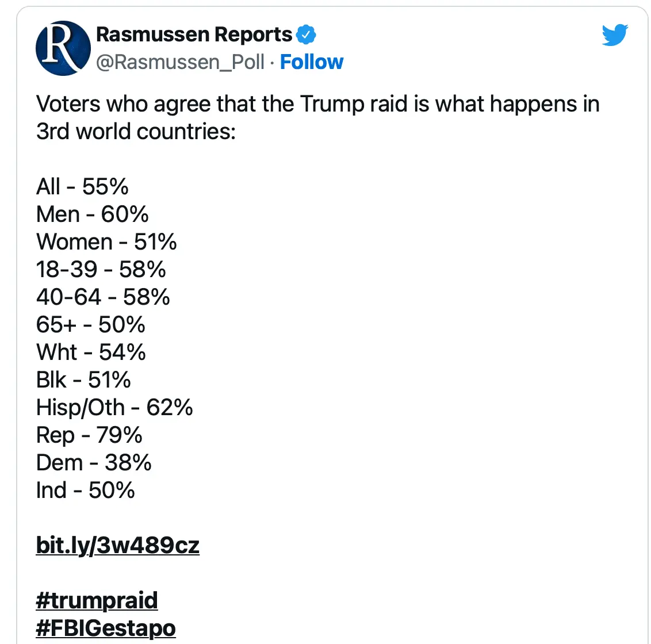Select the 'Women - 51%' line
The image size is (651, 644).
[106, 241]
